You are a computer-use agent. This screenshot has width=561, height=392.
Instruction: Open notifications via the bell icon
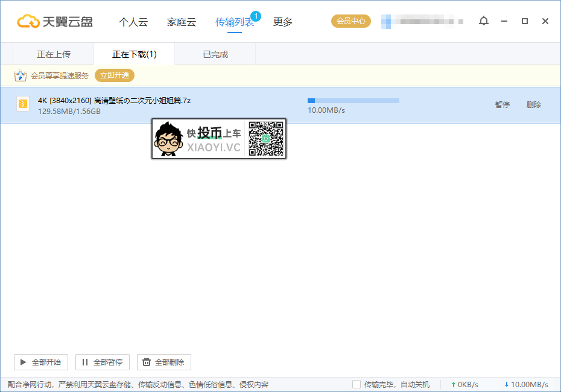483,21
